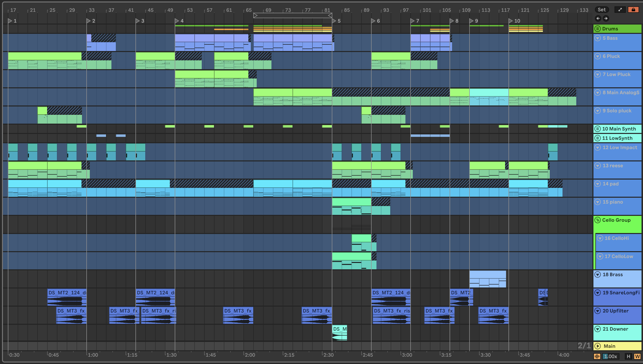The image size is (643, 364).
Task: Click bar 69 on the beat ruler
Action: coord(268,10)
